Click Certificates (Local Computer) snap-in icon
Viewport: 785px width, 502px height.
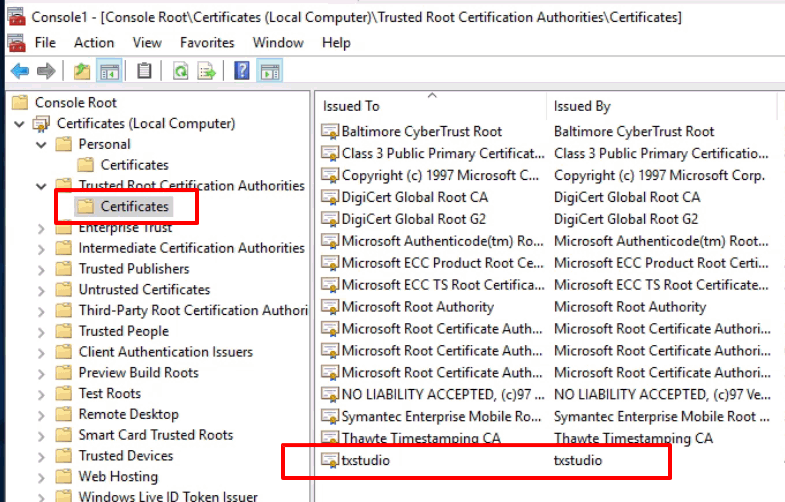42,124
